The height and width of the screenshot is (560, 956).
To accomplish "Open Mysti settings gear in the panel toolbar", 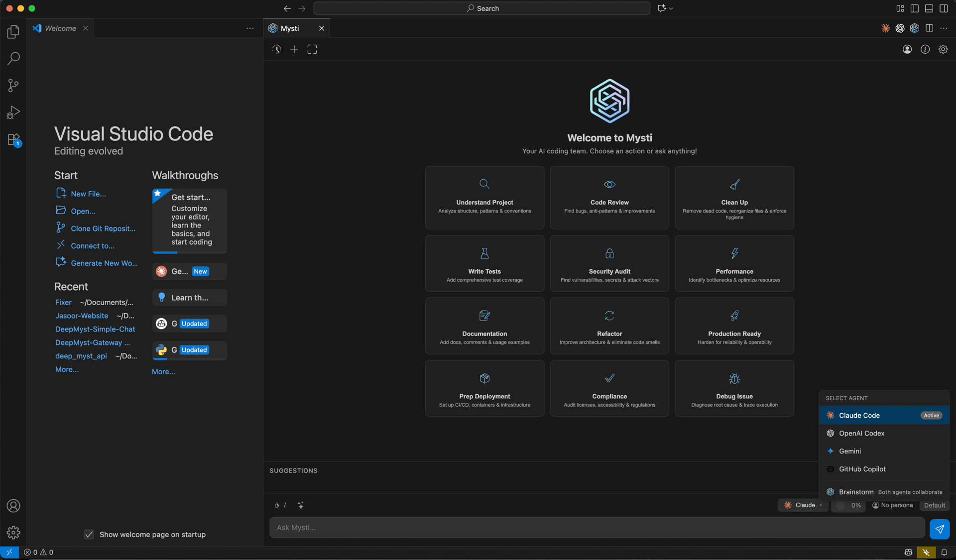I will coord(943,49).
